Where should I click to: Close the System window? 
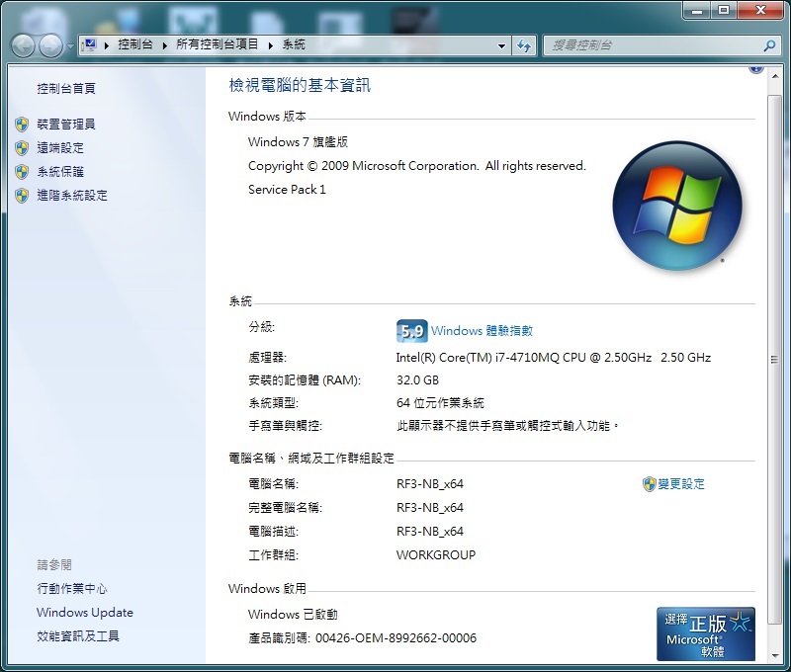point(760,10)
